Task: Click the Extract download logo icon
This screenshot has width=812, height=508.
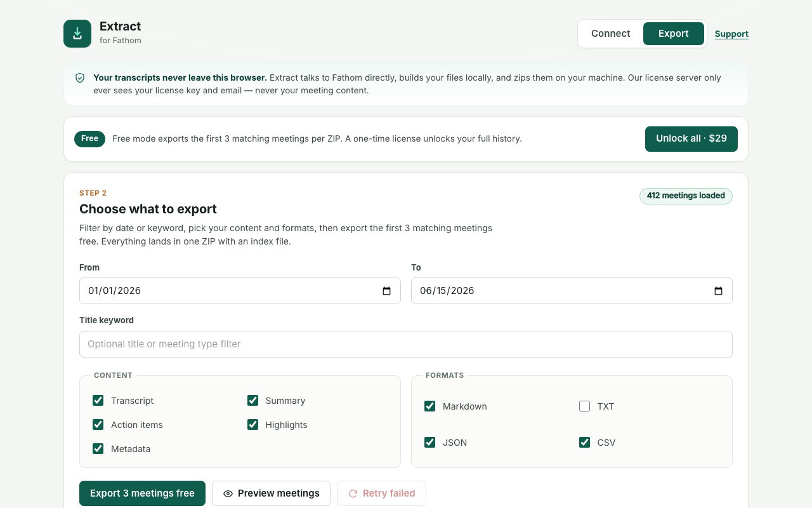Action: click(77, 34)
